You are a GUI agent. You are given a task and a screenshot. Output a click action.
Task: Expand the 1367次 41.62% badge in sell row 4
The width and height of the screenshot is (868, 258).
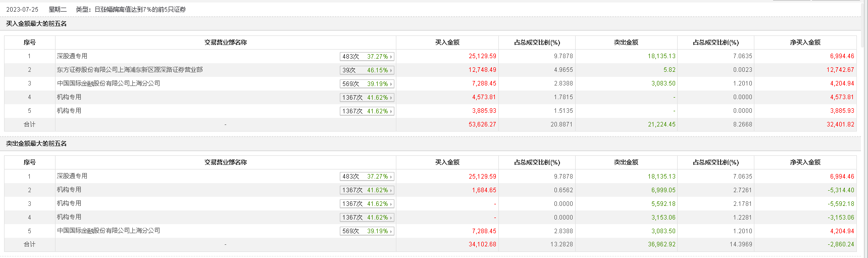pyautogui.click(x=391, y=218)
